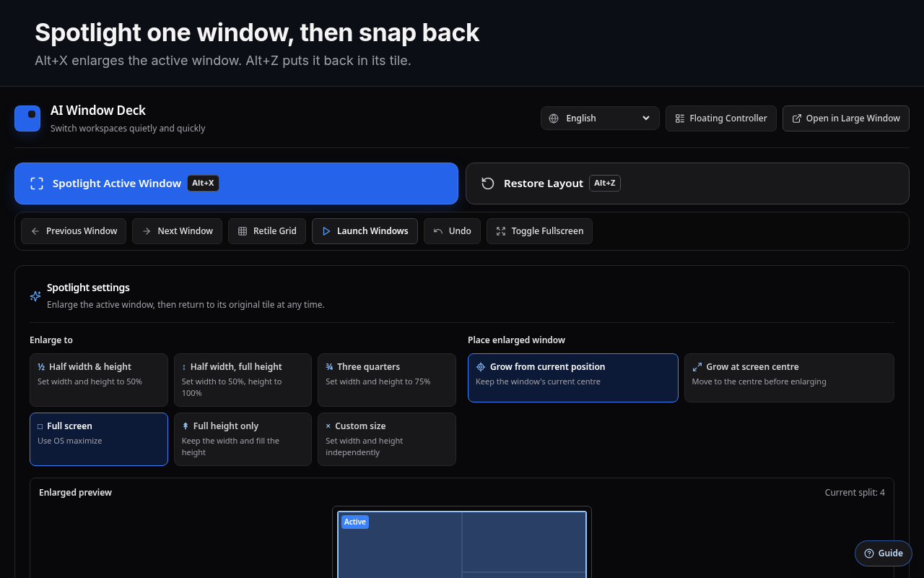Click the 'Enlarged preview' label
Screen dimensions: 924x578
(75, 493)
